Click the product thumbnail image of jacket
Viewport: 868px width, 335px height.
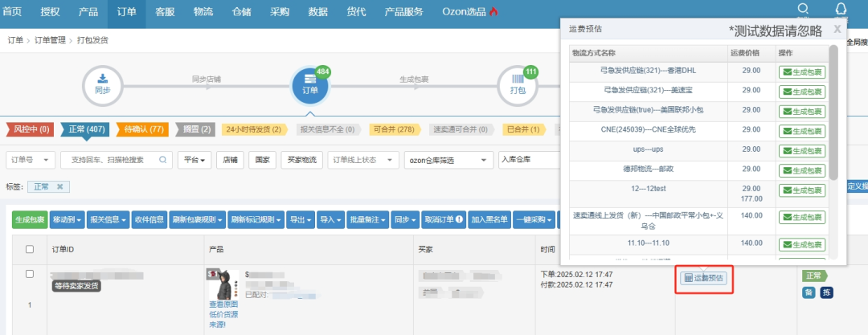pyautogui.click(x=223, y=284)
